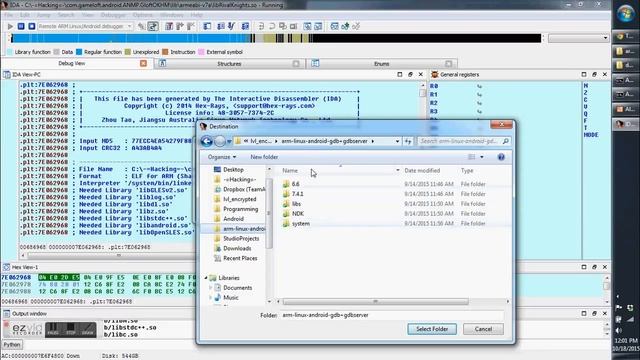
Task: Open the address bar history dropdown
Action: pyautogui.click(x=397, y=141)
